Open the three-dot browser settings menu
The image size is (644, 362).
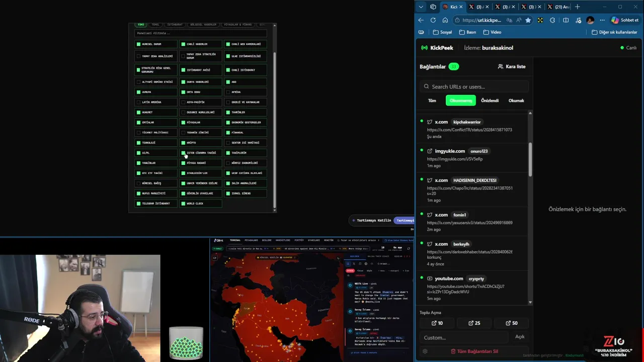click(x=602, y=20)
